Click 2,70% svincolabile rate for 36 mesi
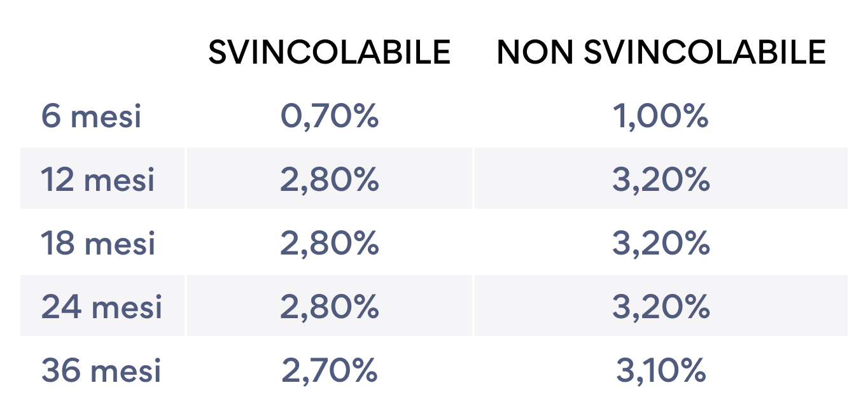The width and height of the screenshot is (868, 420). (x=330, y=372)
